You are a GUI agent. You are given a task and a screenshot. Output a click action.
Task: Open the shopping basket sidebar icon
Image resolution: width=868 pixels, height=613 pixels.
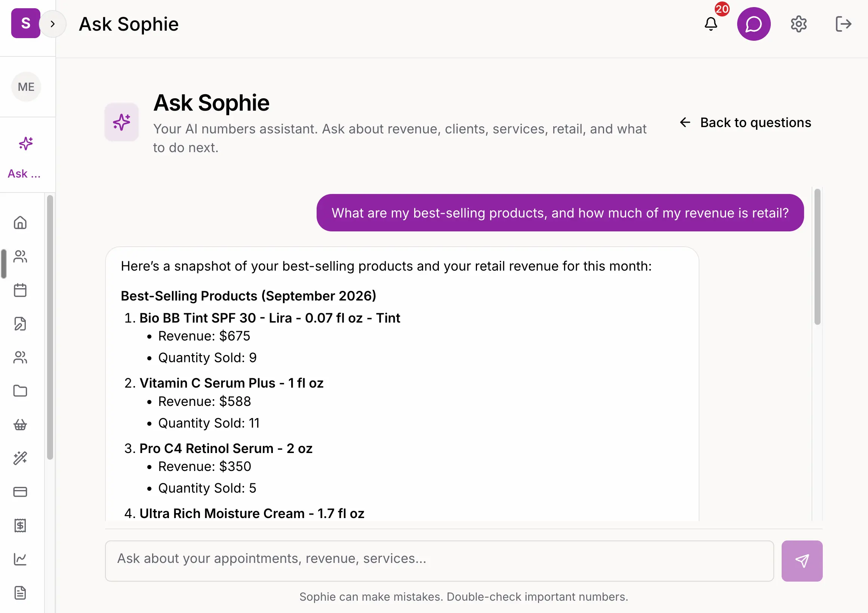tap(21, 424)
